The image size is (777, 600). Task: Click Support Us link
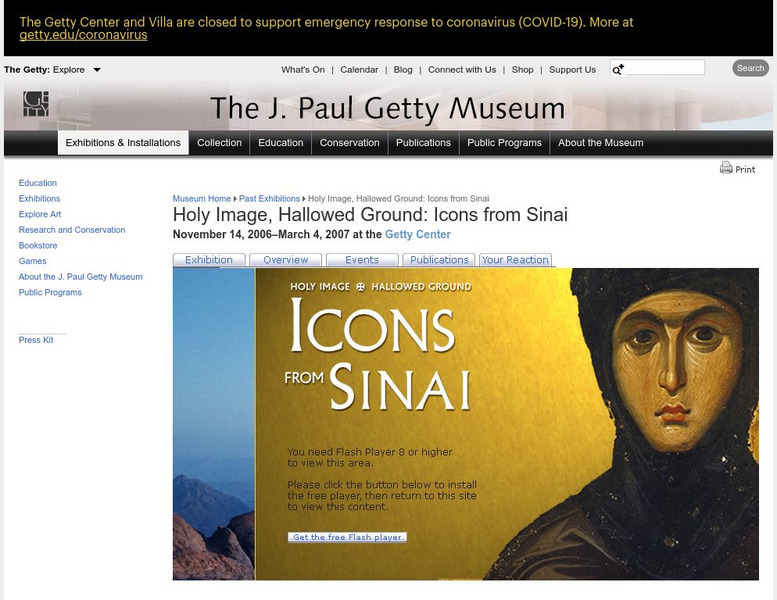click(572, 70)
